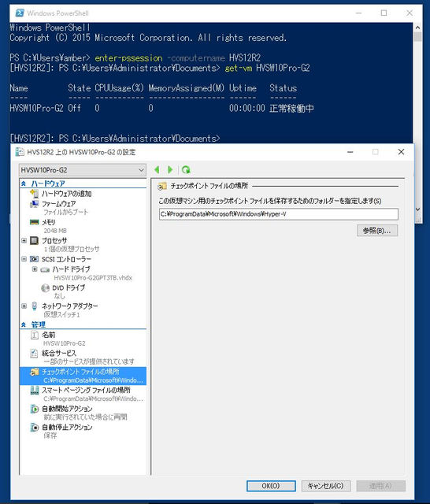This screenshot has height=504, width=430.
Task: Click the green refresh icon
Action: coord(186,170)
